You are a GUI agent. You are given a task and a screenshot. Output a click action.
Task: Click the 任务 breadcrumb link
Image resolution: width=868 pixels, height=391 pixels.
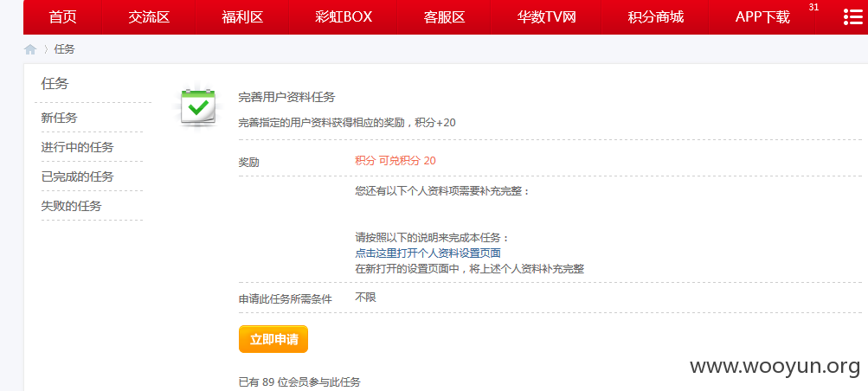click(64, 49)
